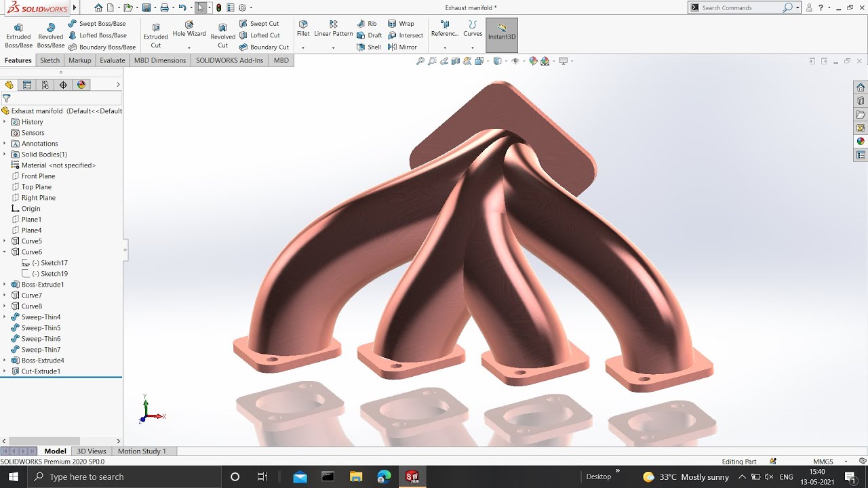
Task: Open File Explorer tab in task pane
Action: click(x=861, y=115)
